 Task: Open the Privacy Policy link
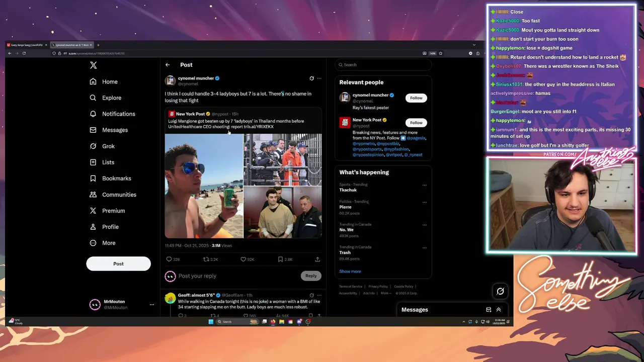tap(378, 287)
